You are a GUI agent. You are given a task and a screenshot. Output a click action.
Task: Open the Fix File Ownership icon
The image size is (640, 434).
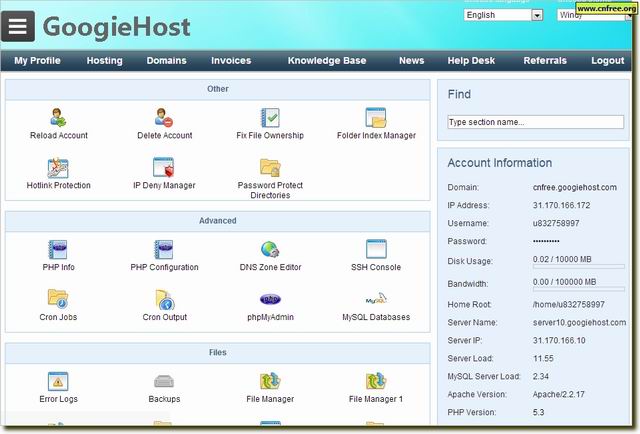coord(270,118)
